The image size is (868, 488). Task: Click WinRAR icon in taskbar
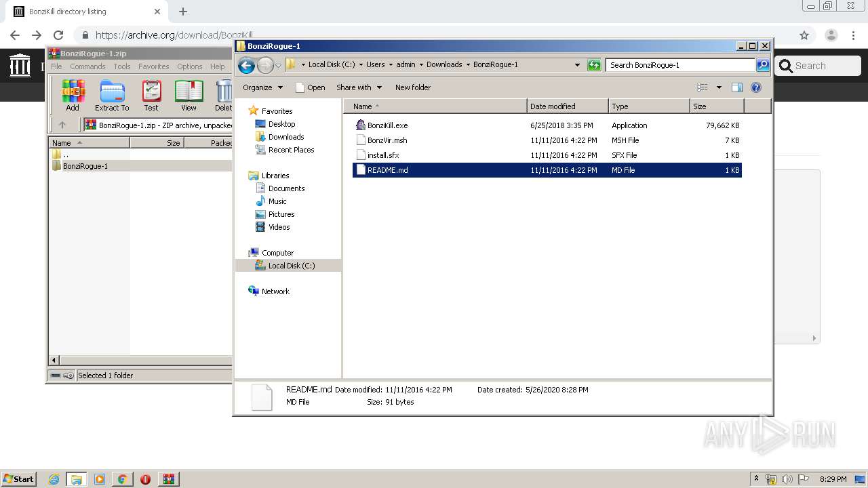pyautogui.click(x=169, y=479)
